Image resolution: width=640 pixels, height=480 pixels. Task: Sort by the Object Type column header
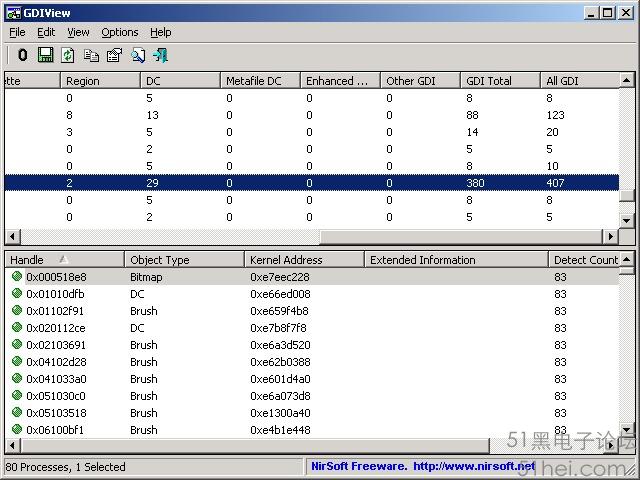click(184, 260)
